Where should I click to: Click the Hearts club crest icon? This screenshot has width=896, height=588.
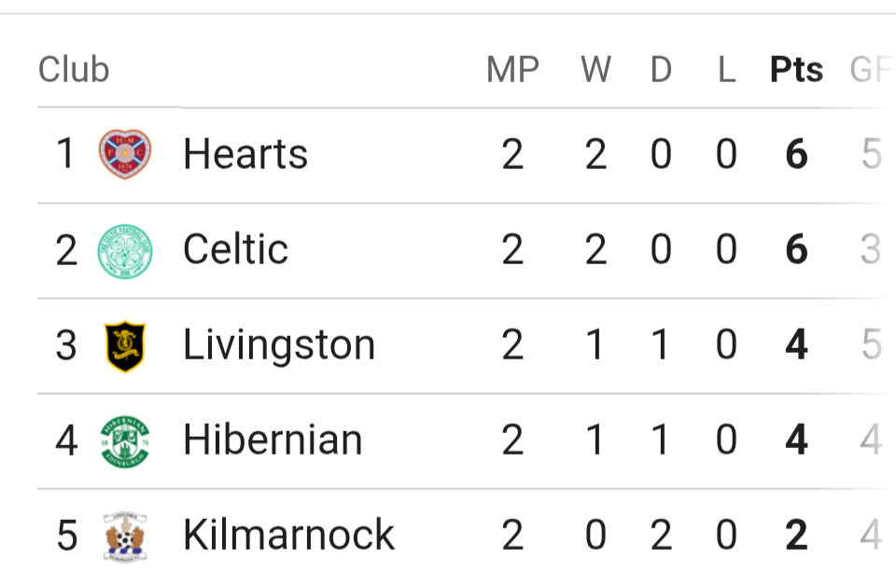point(125,155)
